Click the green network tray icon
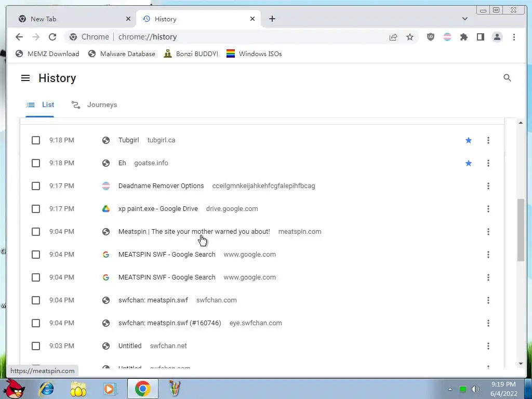The image size is (532, 399). (x=463, y=389)
